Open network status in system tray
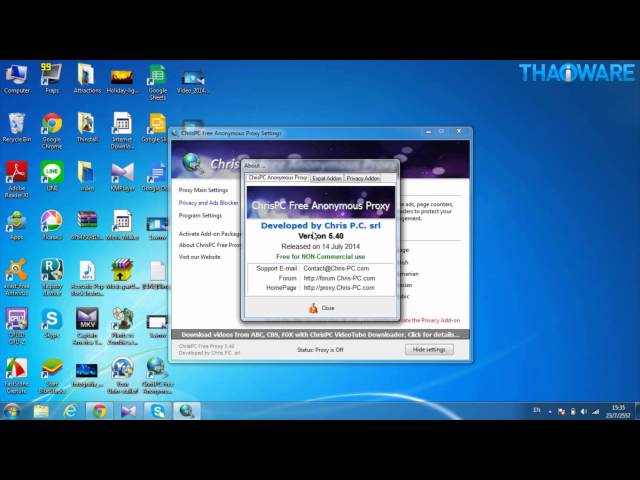 click(x=596, y=412)
